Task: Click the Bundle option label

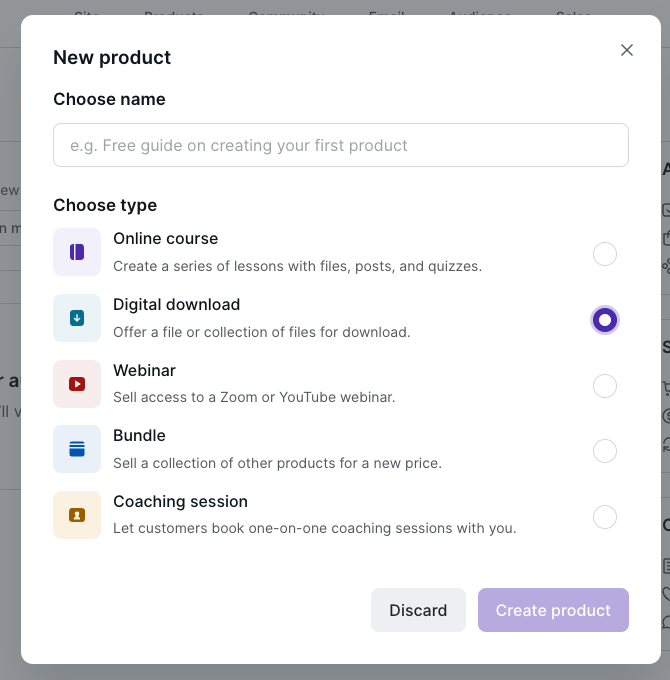Action: [139, 436]
